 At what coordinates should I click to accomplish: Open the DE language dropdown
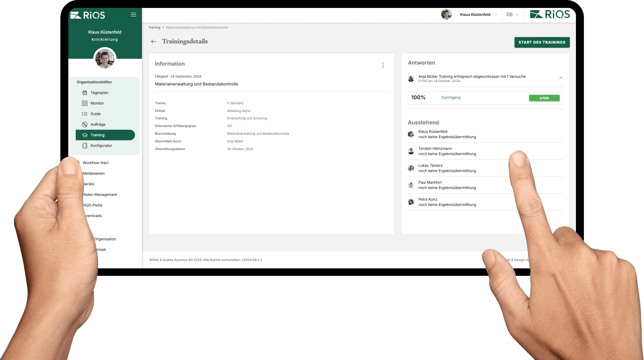(512, 15)
